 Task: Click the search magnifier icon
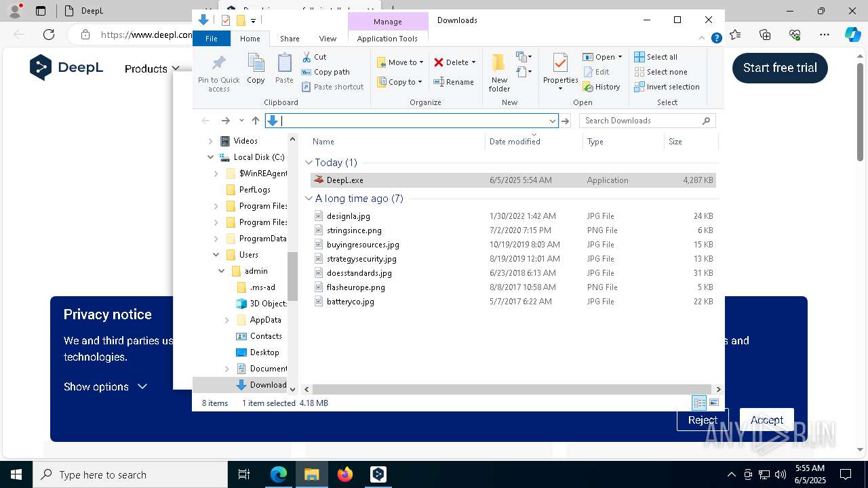click(706, 121)
